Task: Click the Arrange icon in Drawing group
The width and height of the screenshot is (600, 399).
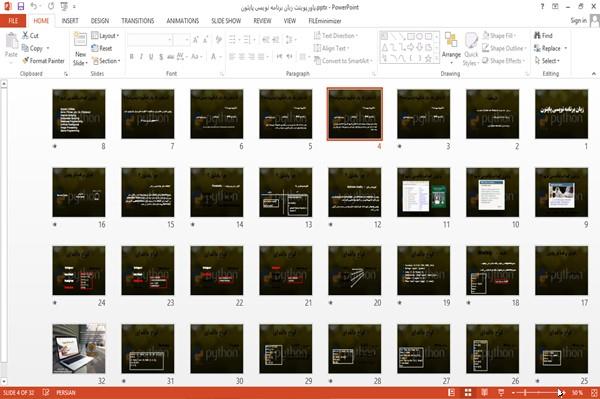Action: click(x=451, y=40)
